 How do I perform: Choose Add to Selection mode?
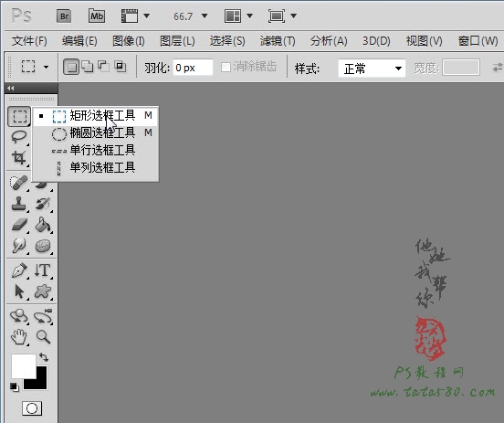(87, 67)
